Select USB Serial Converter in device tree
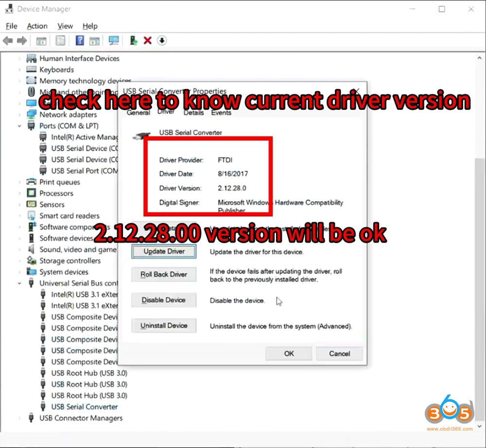Image resolution: width=486 pixels, height=448 pixels. point(85,407)
